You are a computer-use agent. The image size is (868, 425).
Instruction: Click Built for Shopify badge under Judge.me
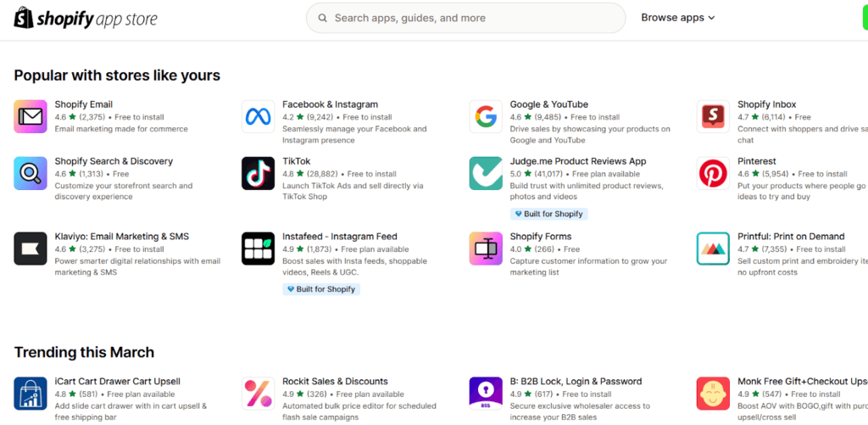point(548,214)
